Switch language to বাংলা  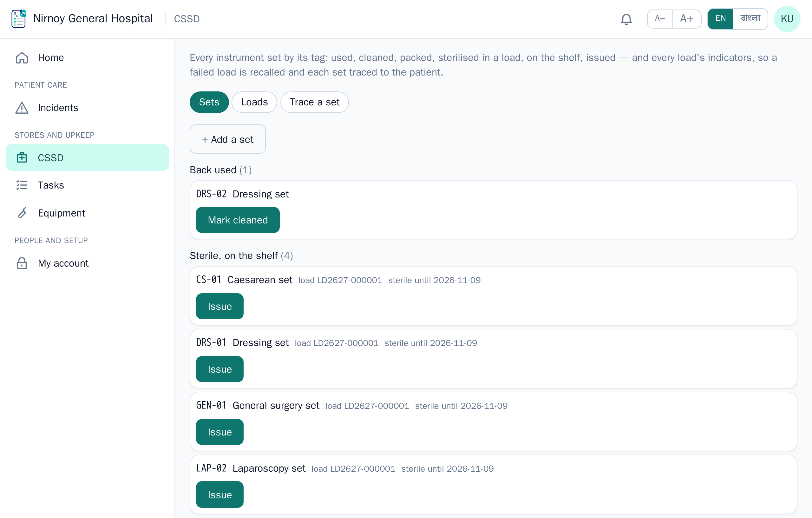tap(750, 18)
